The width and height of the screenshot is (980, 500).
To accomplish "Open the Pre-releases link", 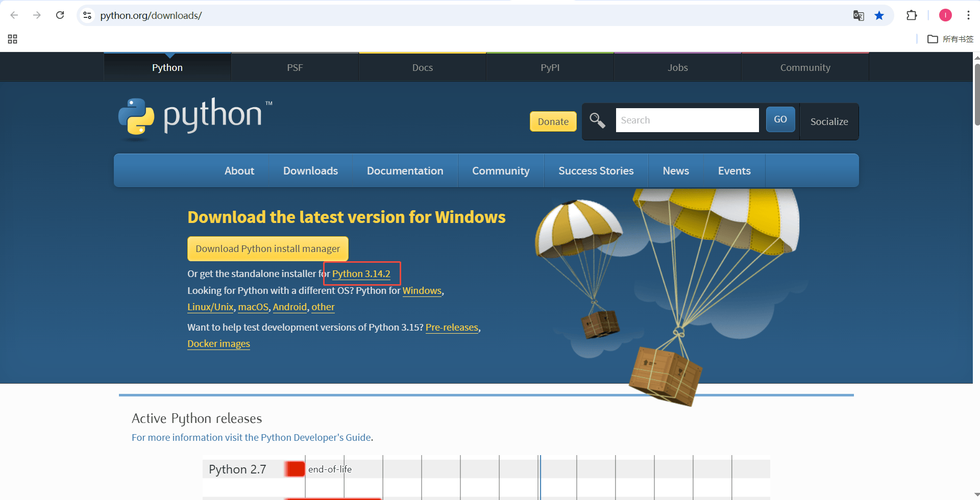I will coord(452,328).
